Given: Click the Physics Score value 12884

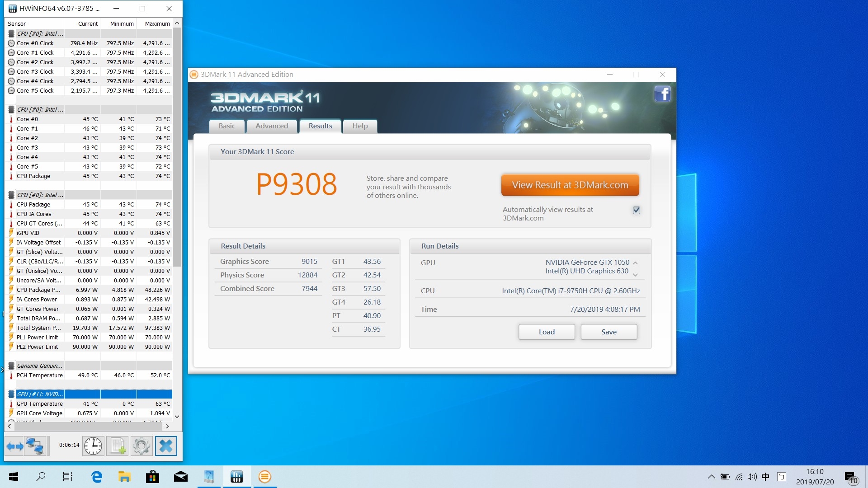Looking at the screenshot, I should click(307, 275).
